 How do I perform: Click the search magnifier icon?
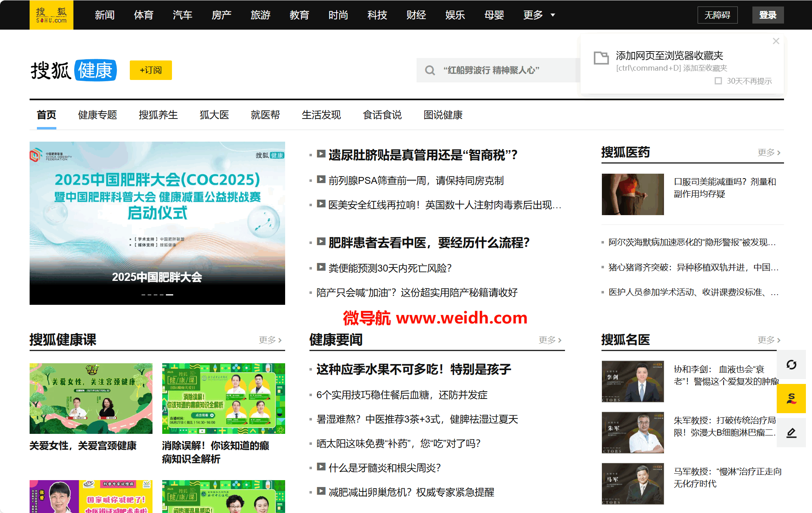coord(430,70)
